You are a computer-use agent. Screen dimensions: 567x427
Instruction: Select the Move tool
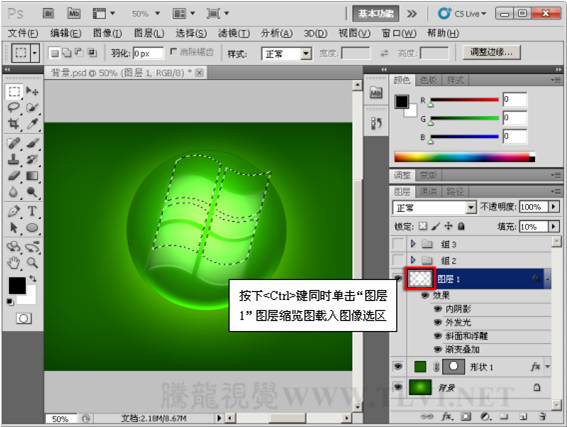click(x=32, y=91)
